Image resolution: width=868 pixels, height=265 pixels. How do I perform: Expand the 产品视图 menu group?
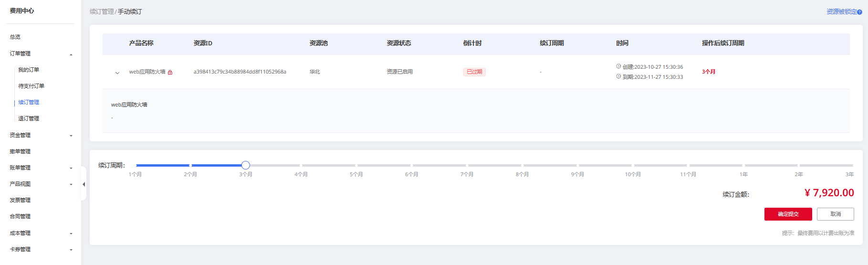(x=71, y=184)
